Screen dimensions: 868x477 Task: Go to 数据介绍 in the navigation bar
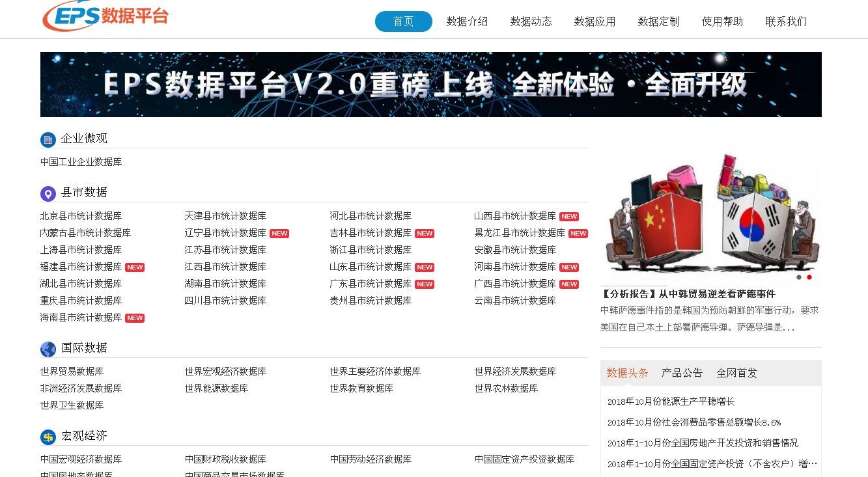(x=467, y=21)
